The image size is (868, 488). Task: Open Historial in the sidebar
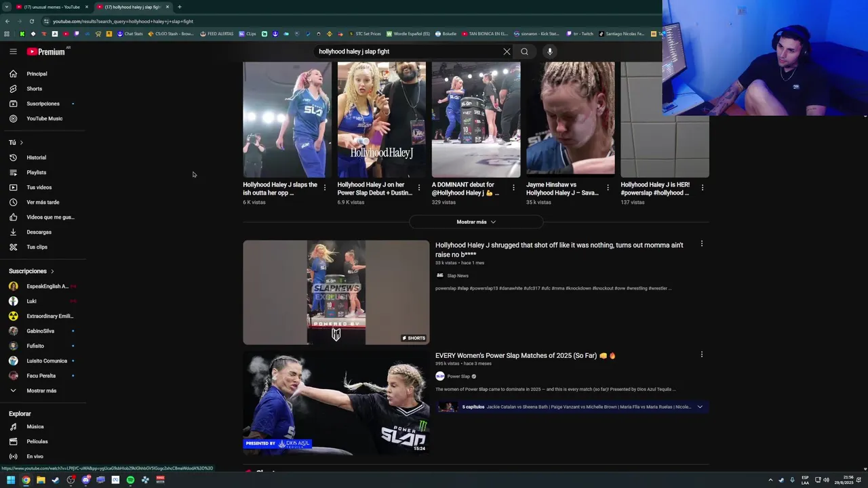point(43,157)
